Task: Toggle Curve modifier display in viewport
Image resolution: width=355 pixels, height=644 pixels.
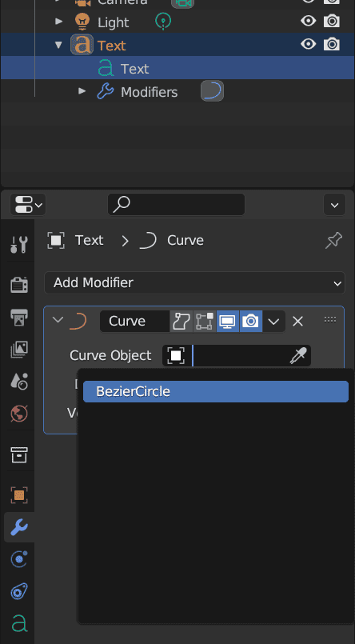Action: coord(227,321)
